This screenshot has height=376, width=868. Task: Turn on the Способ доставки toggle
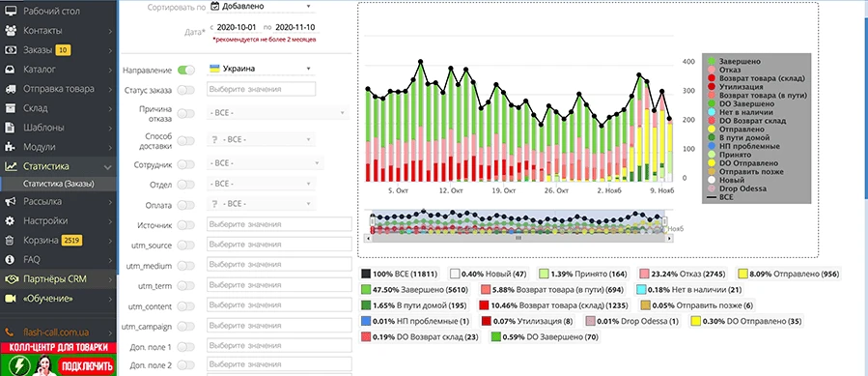coord(186,140)
